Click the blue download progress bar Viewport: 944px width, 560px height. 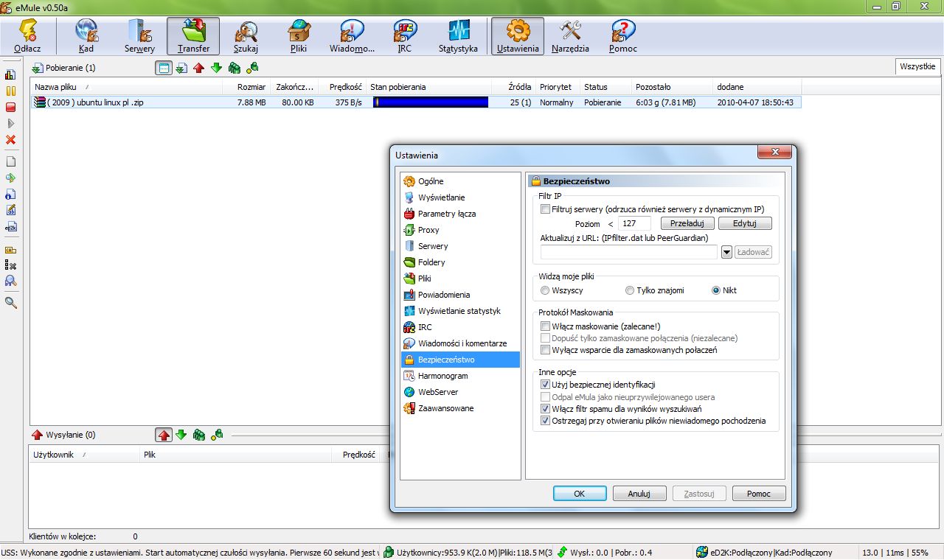431,102
